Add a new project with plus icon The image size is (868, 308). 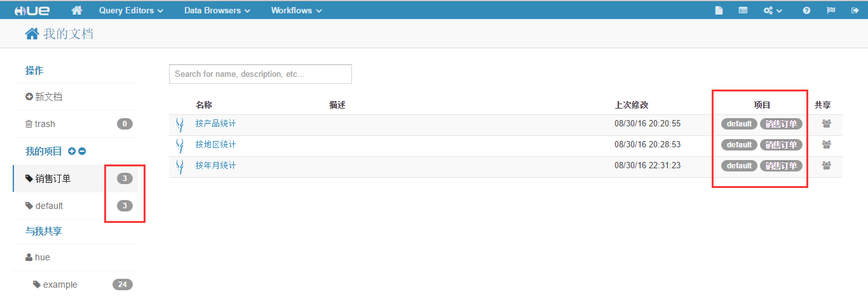click(x=71, y=151)
